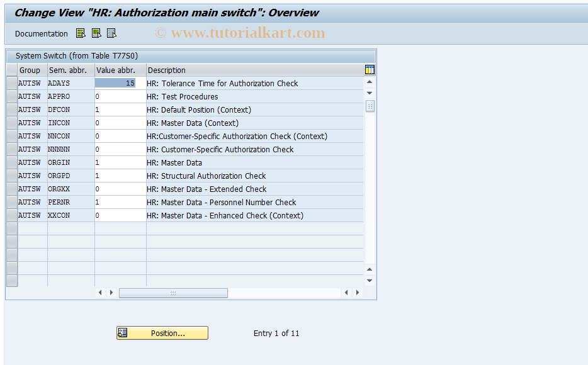Select the ADAYS row selector

click(x=11, y=83)
